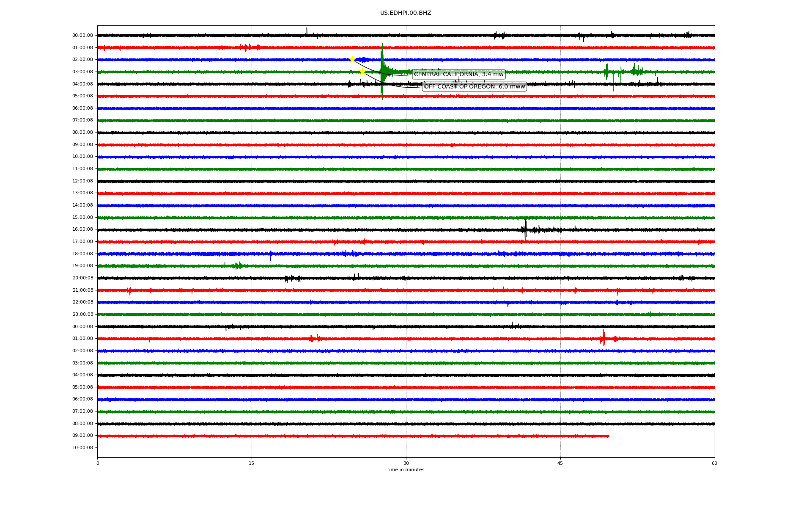Click the 'time in minutes' axis label
Image resolution: width=812 pixels, height=508 pixels.
point(405,470)
